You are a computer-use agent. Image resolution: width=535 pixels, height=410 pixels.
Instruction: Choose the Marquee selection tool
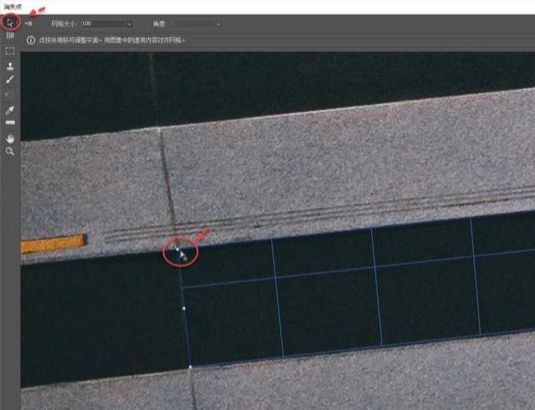coord(10,51)
